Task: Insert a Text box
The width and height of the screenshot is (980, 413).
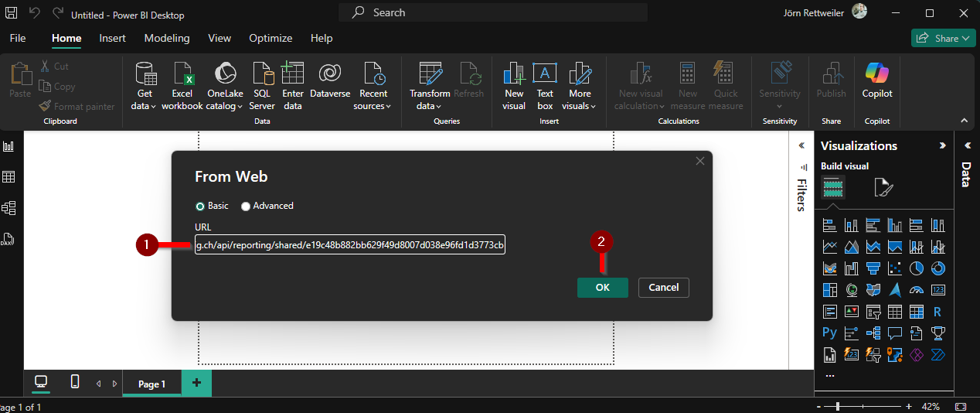Action: [x=545, y=86]
